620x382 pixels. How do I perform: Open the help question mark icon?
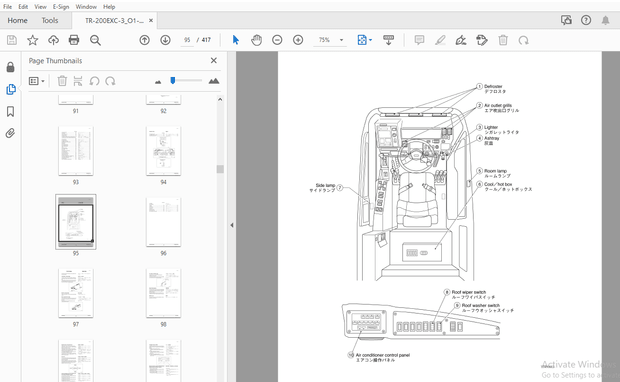pyautogui.click(x=586, y=20)
